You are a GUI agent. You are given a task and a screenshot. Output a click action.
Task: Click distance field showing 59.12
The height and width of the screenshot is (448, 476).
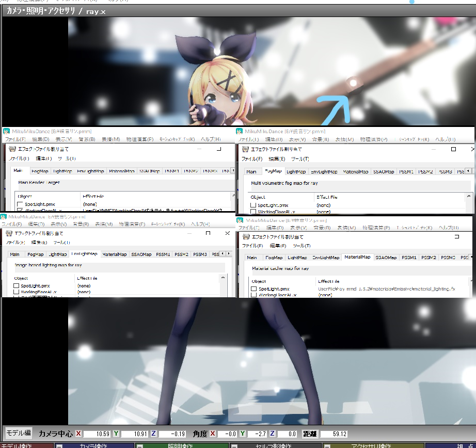[x=334, y=434]
